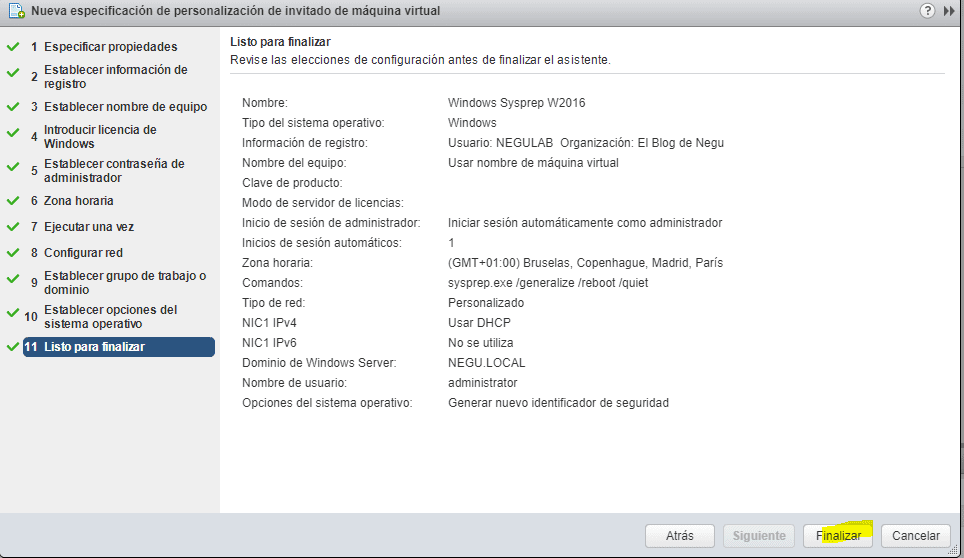
Task: Click the green checkmark beside Listo para finalizar
Action: coord(13,347)
